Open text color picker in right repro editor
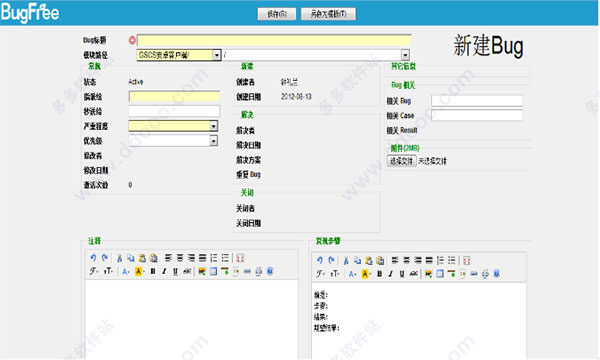The height and width of the screenshot is (360, 600). pos(352,274)
